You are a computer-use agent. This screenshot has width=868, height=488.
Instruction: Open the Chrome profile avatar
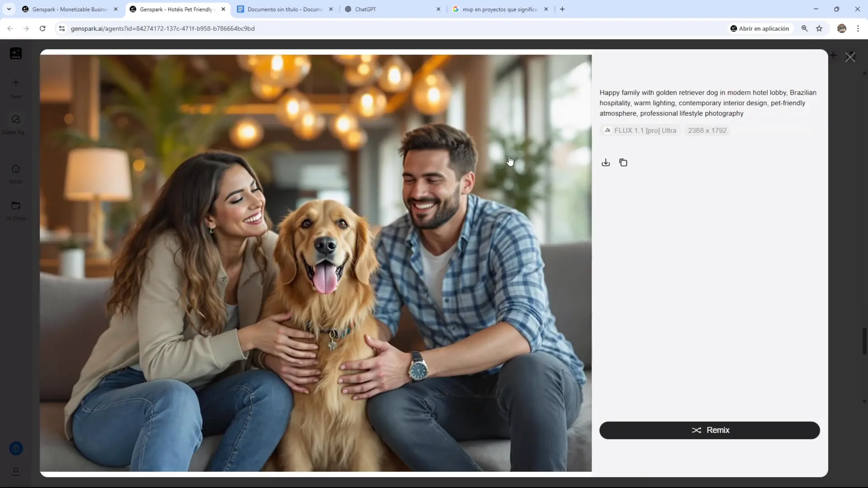tap(841, 28)
